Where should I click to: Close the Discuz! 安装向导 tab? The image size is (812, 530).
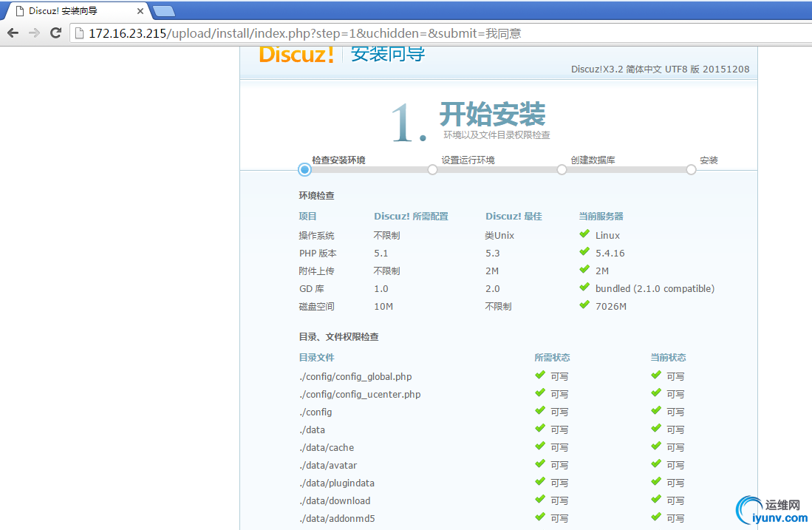point(140,11)
